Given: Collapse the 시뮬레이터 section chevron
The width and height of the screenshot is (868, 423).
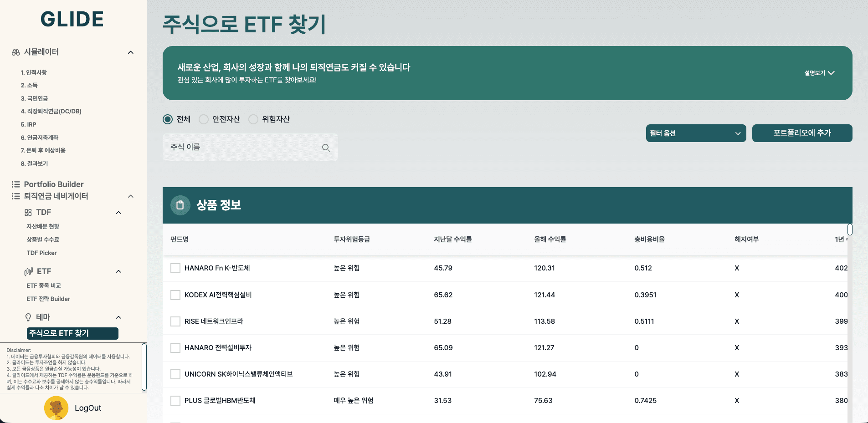Looking at the screenshot, I should [131, 52].
